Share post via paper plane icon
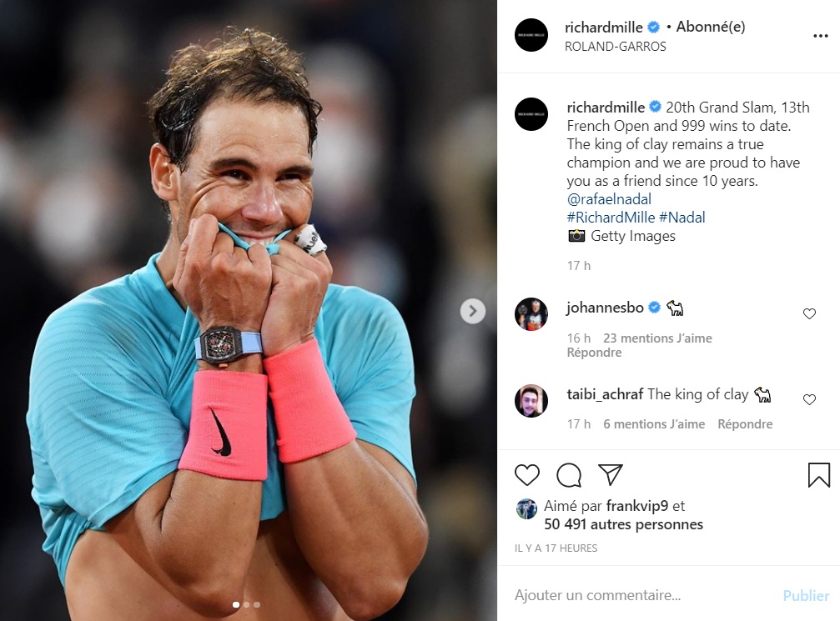Viewport: 840px width, 621px height. [610, 474]
